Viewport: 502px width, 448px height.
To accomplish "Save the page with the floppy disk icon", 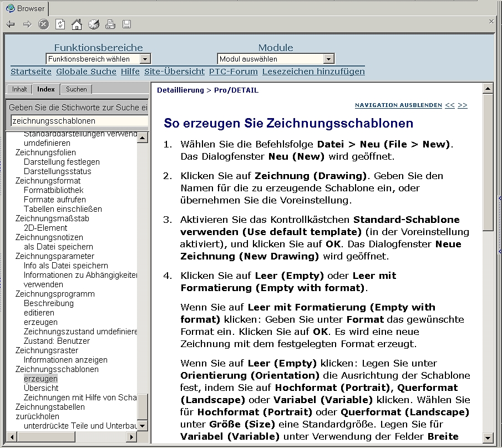I will [x=127, y=24].
